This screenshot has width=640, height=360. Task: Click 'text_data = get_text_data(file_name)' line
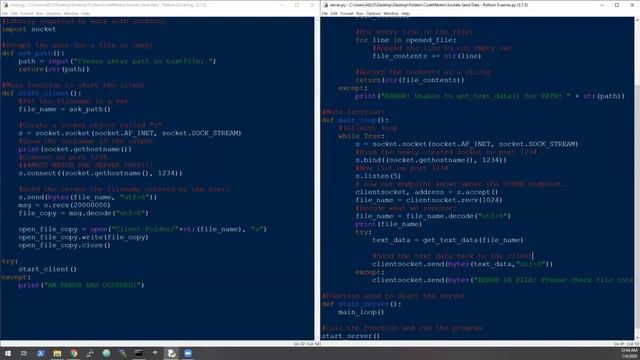click(x=448, y=240)
